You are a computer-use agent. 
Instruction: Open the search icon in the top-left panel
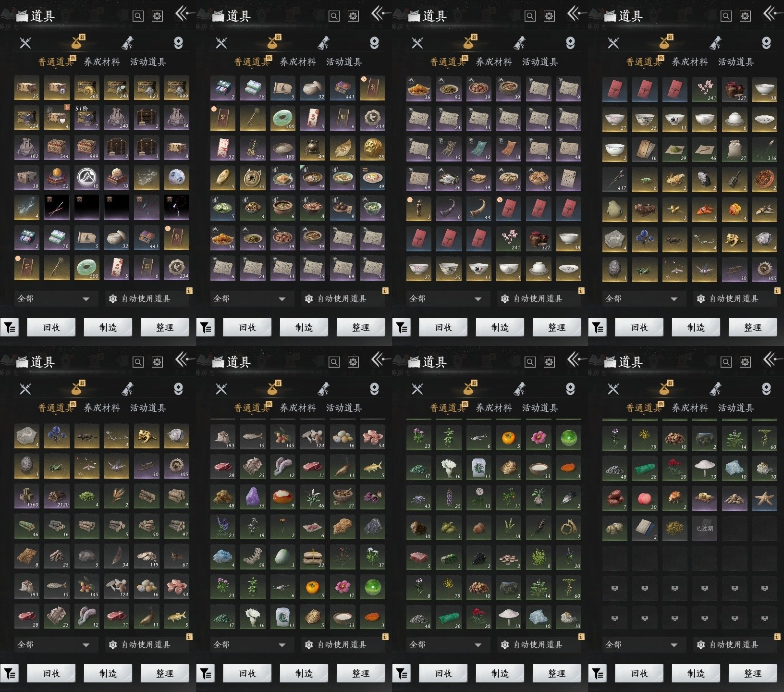tap(138, 16)
